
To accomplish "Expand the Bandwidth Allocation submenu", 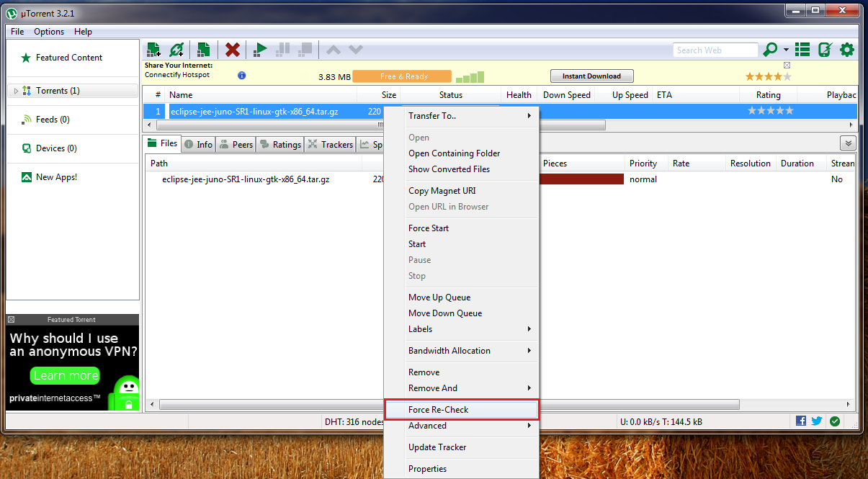I will [461, 351].
